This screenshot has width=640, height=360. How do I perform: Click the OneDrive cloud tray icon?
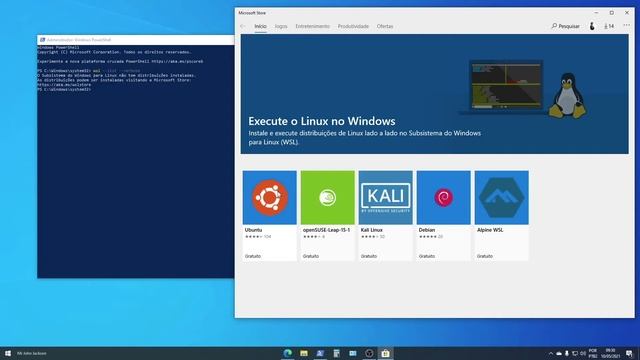click(x=559, y=353)
